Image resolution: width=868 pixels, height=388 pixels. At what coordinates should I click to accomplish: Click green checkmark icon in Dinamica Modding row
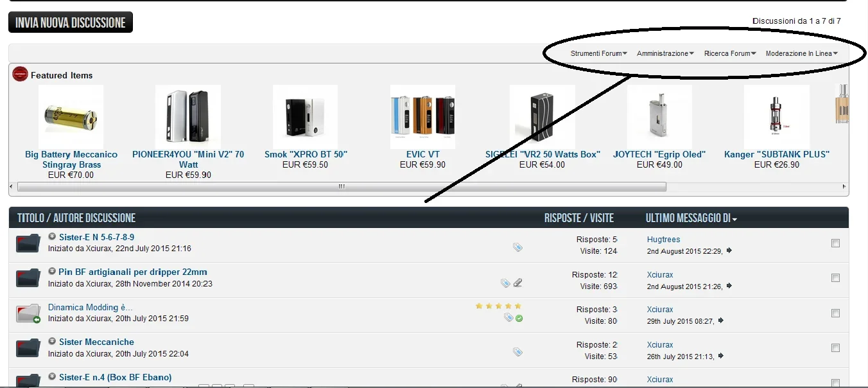(519, 318)
